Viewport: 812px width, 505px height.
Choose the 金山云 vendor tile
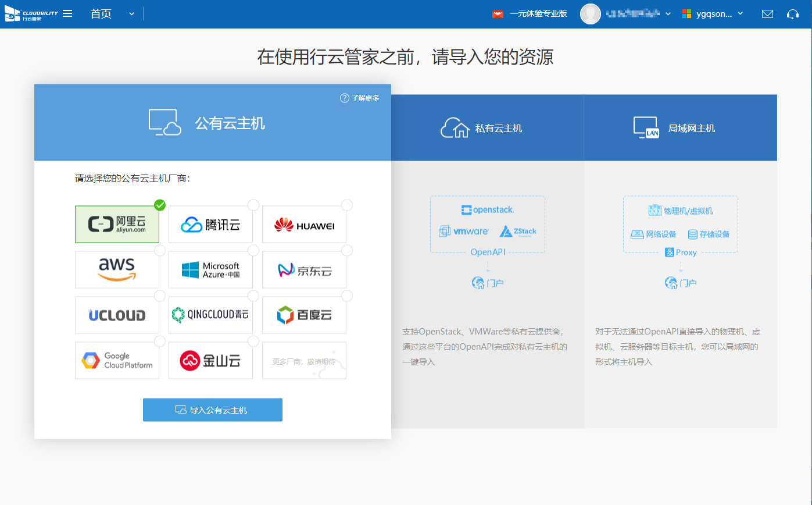tap(210, 361)
